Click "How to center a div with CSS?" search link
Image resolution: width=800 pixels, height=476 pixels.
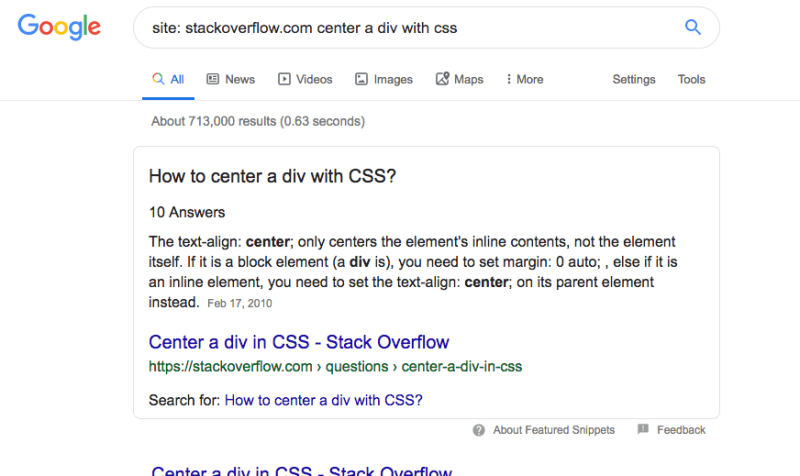(x=323, y=400)
